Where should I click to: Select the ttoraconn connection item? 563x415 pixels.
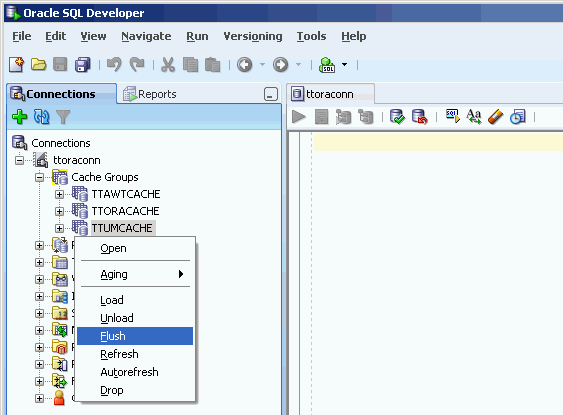click(76, 160)
